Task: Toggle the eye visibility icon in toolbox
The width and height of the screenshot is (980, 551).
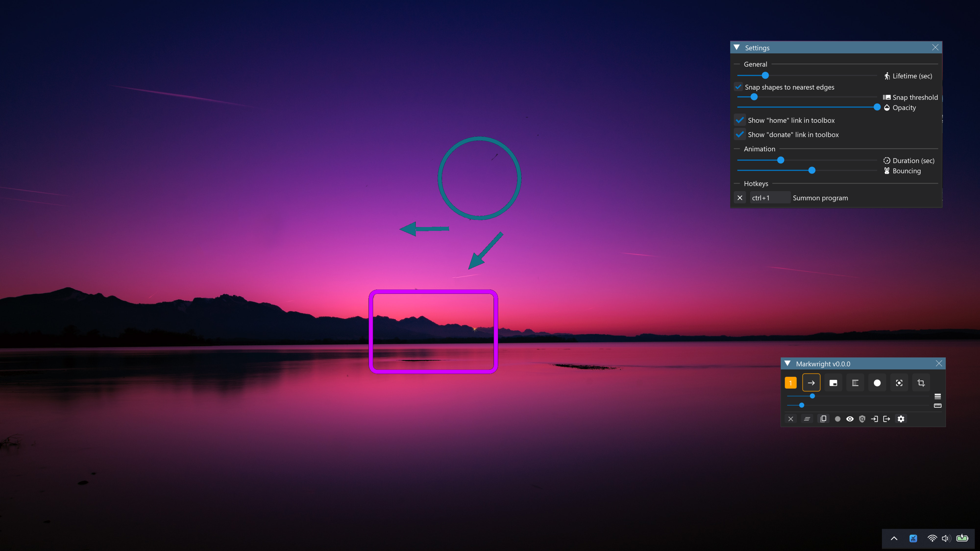Action: tap(850, 419)
